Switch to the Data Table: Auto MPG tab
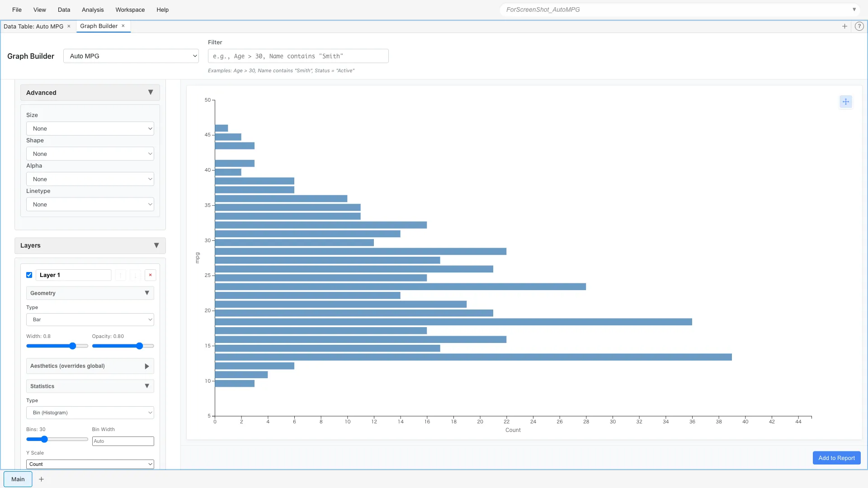 point(33,26)
